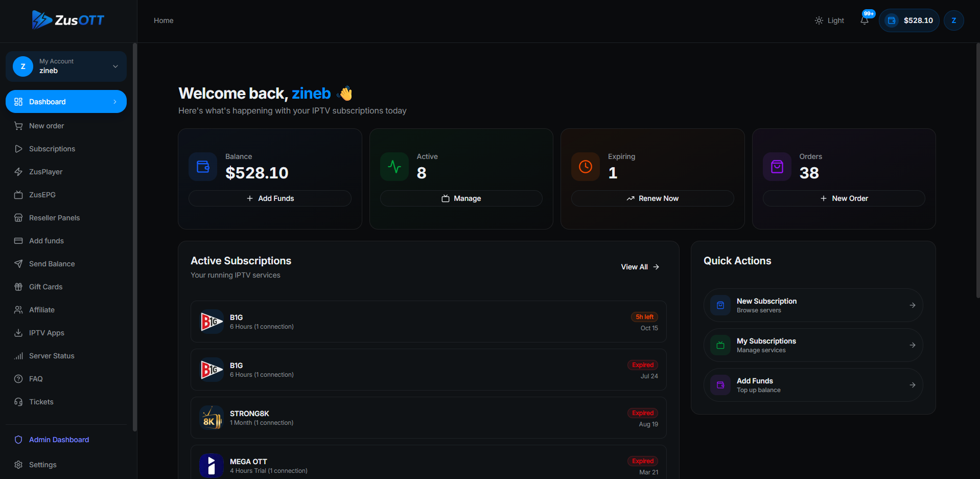Open My Subscriptions arrow in Quick Actions
The image size is (980, 479).
912,345
